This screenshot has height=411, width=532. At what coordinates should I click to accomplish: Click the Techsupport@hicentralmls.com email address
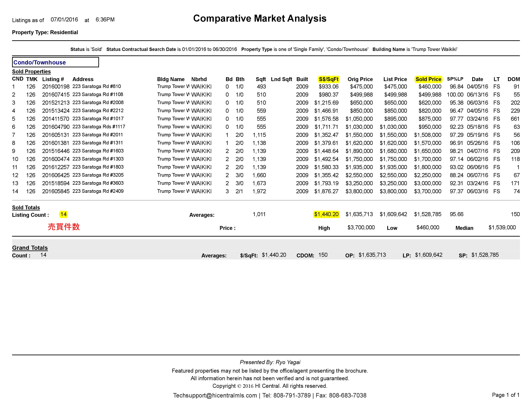click(x=215, y=395)
